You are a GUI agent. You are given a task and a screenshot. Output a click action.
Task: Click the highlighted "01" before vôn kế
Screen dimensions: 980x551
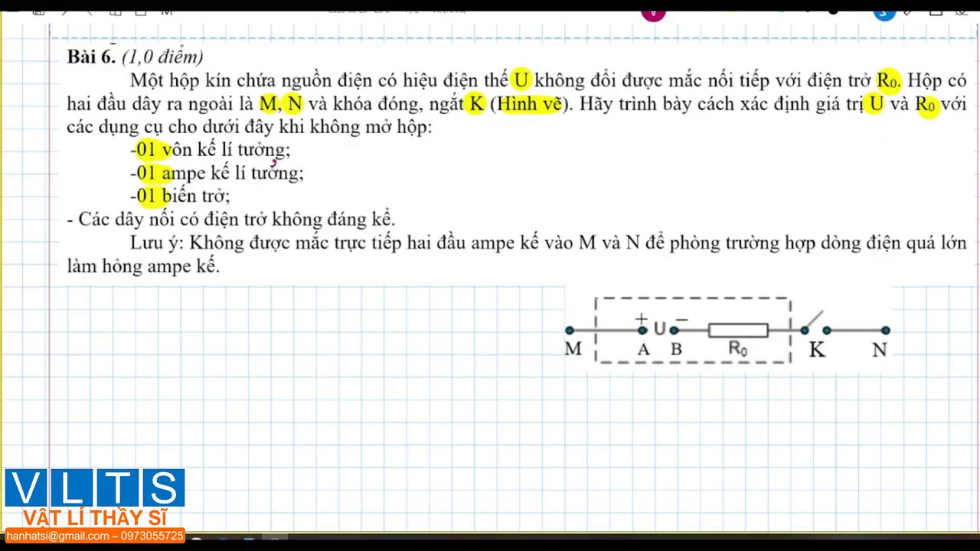[146, 150]
